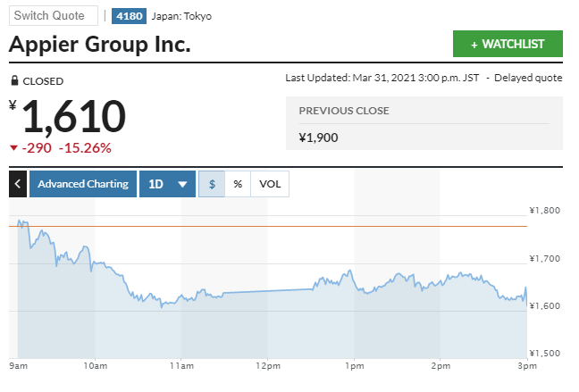Switch chart to percent (%) view
The image size is (579, 392).
(238, 184)
